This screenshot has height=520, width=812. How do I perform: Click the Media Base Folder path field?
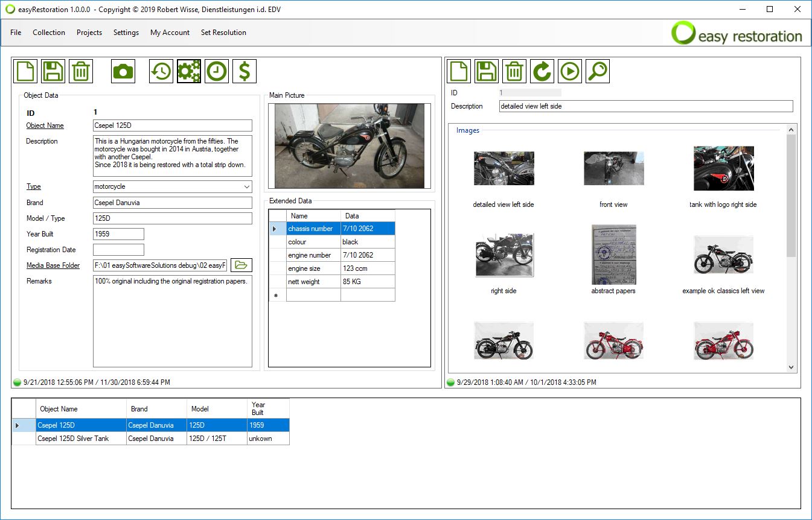coord(160,265)
